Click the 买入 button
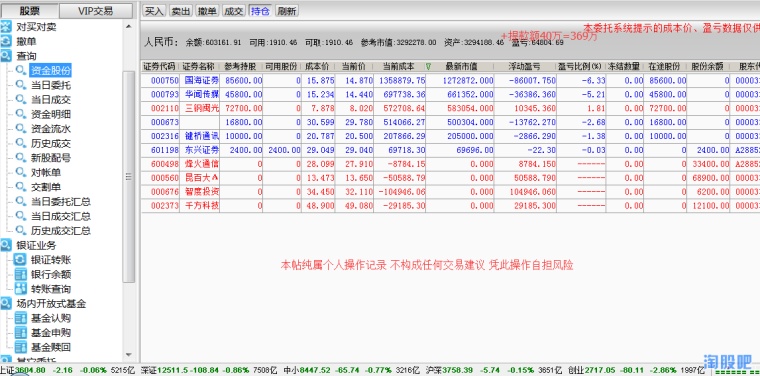This screenshot has height=376, width=760. click(155, 11)
